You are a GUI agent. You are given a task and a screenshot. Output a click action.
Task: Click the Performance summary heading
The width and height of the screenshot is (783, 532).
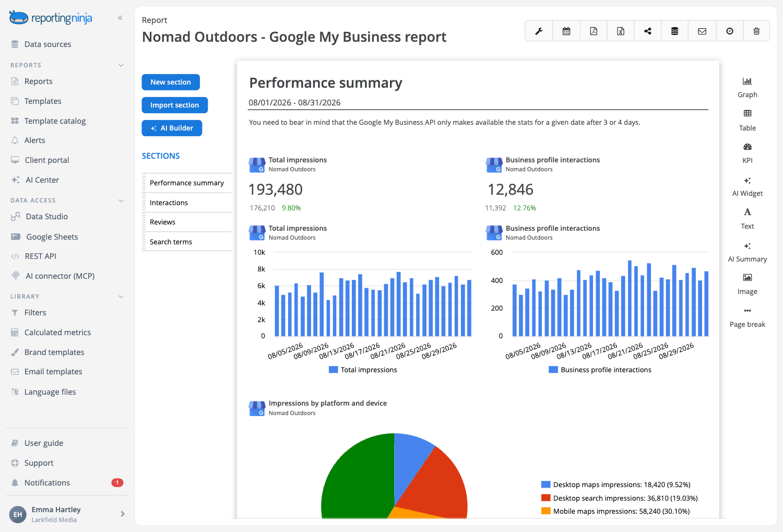point(326,83)
